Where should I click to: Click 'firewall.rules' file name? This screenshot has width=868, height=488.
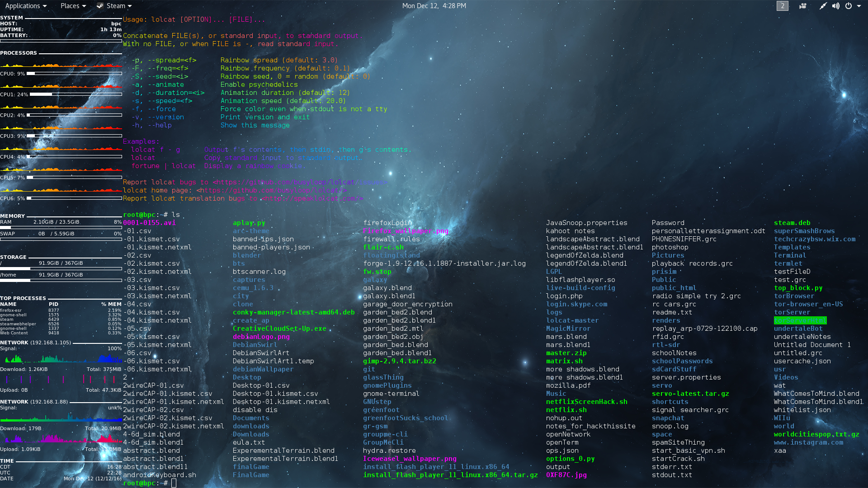coord(392,239)
